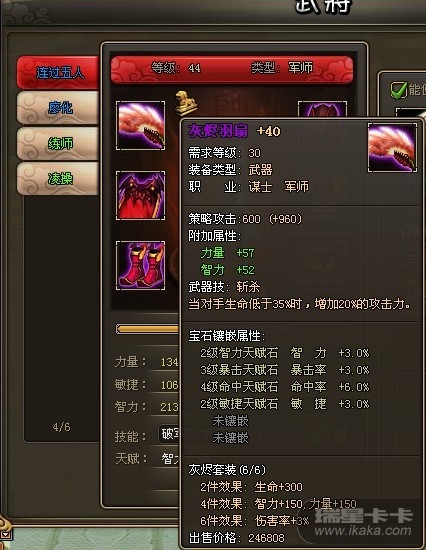Click the 智力 intelligence value 213
The image size is (426, 550).
point(169,407)
